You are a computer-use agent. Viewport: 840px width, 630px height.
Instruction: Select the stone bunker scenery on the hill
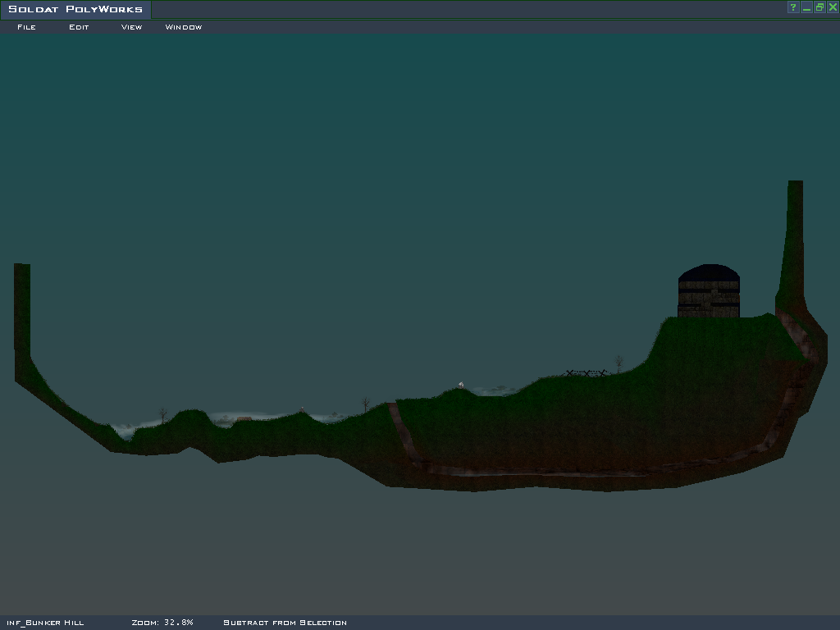click(x=709, y=292)
